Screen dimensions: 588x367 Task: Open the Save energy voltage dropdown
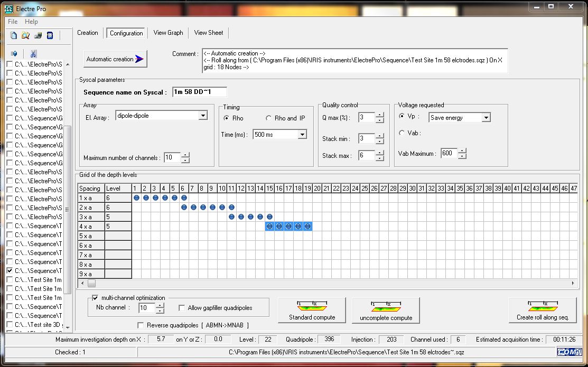click(x=486, y=117)
